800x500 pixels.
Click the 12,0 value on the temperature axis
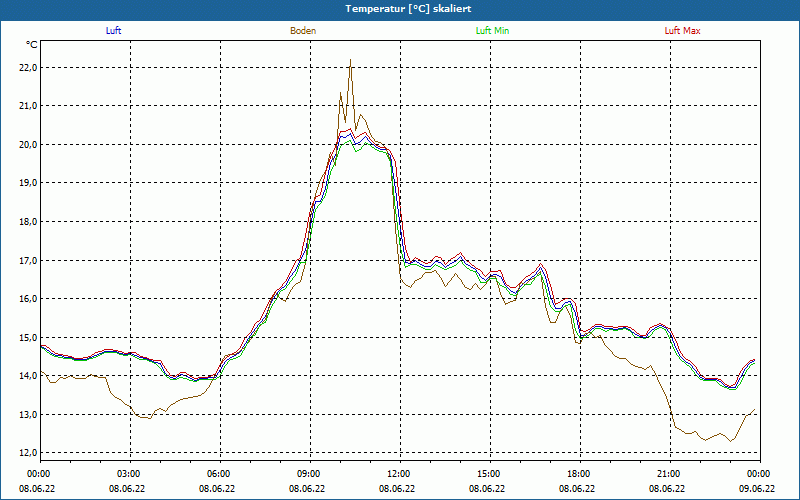(x=27, y=453)
